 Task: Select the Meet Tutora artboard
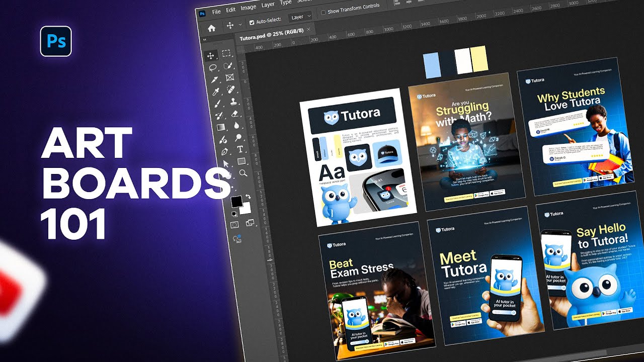[x=486, y=276]
